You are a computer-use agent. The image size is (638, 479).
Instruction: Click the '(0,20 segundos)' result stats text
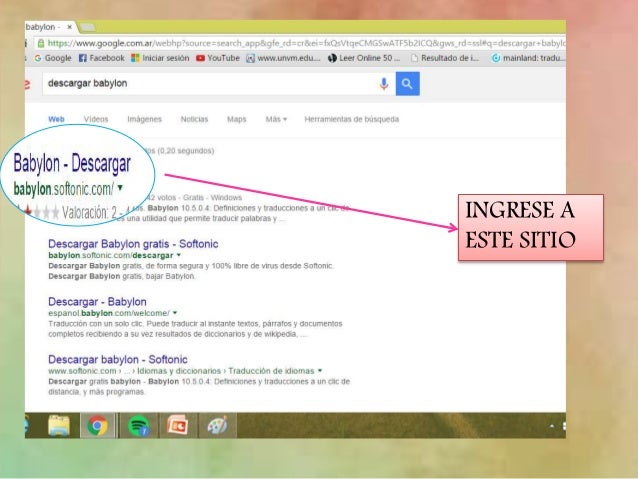pyautogui.click(x=186, y=151)
